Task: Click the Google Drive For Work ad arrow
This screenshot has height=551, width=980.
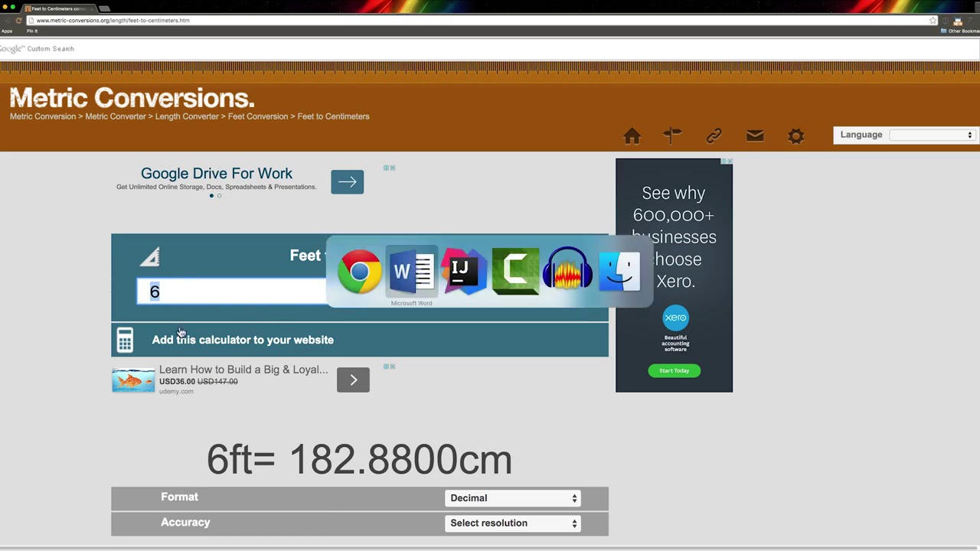Action: [348, 182]
